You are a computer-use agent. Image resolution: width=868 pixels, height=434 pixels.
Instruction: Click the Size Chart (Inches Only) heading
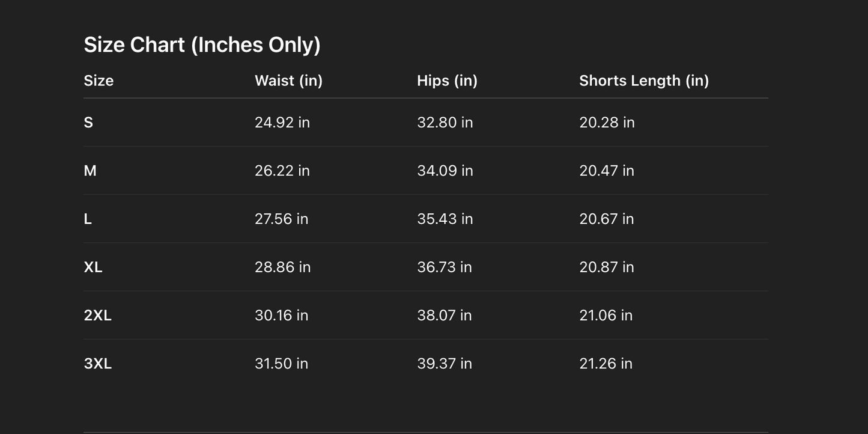202,45
